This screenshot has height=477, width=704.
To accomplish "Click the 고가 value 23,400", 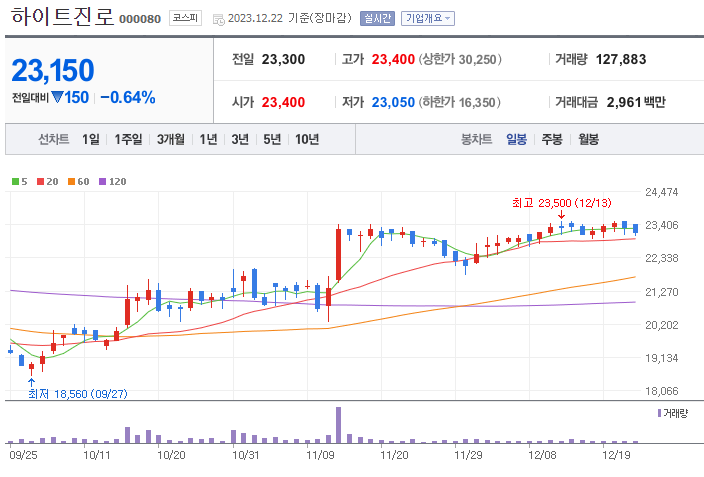I will click(x=393, y=59).
